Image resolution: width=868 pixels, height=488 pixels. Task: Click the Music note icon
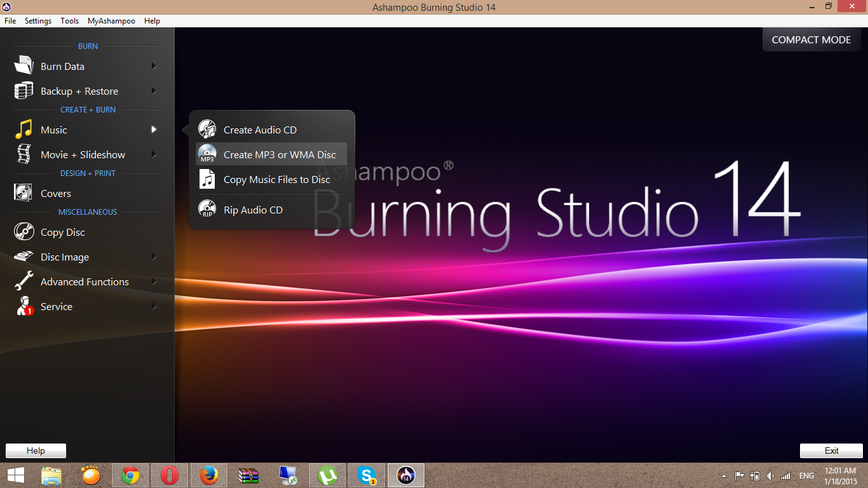point(24,130)
